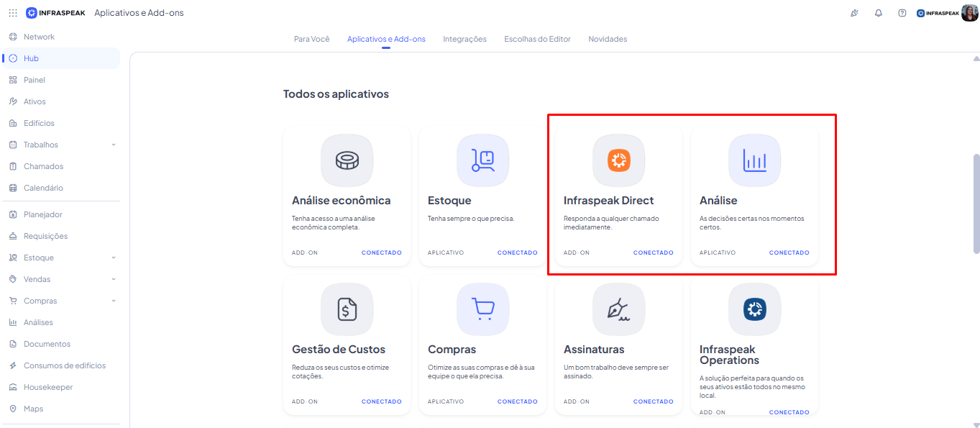Click the Hub sidebar icon

[x=13, y=58]
